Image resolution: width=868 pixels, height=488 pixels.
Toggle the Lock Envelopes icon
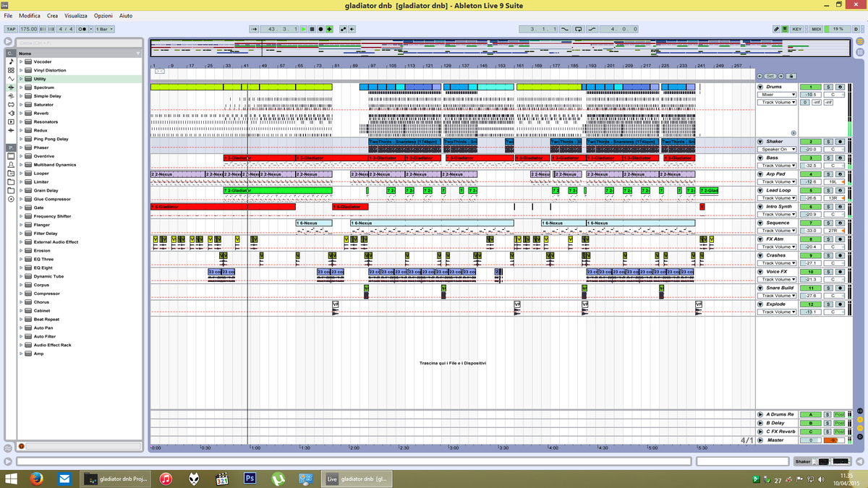pyautogui.click(x=791, y=76)
